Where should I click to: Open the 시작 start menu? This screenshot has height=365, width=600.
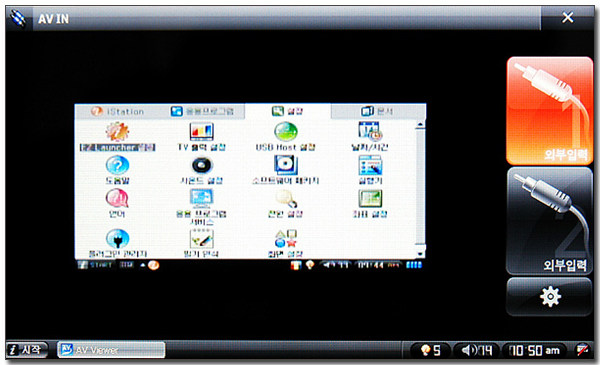27,349
